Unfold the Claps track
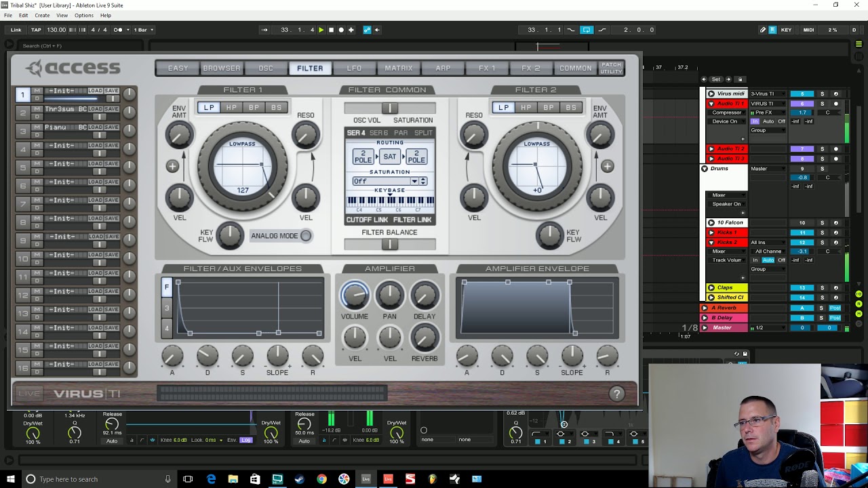Screen dimensions: 868x488 click(x=711, y=287)
